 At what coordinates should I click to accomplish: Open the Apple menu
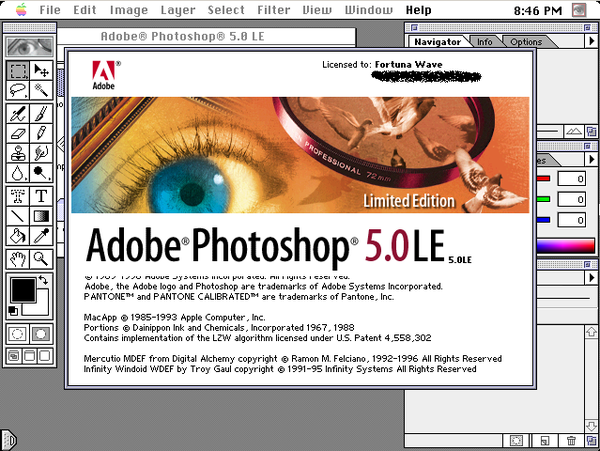(21, 10)
